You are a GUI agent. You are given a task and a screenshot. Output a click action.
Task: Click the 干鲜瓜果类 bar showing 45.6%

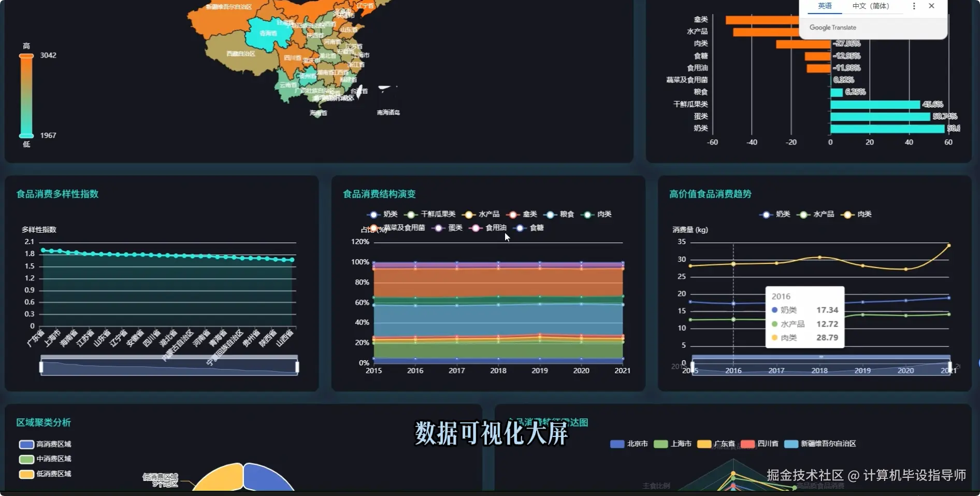(875, 104)
